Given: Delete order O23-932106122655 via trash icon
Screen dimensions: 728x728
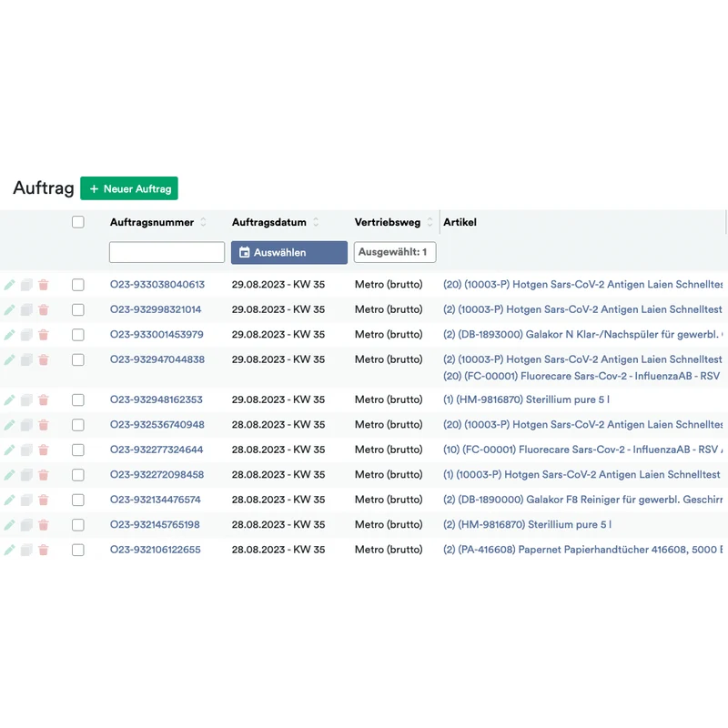Looking at the screenshot, I should 44,551.
